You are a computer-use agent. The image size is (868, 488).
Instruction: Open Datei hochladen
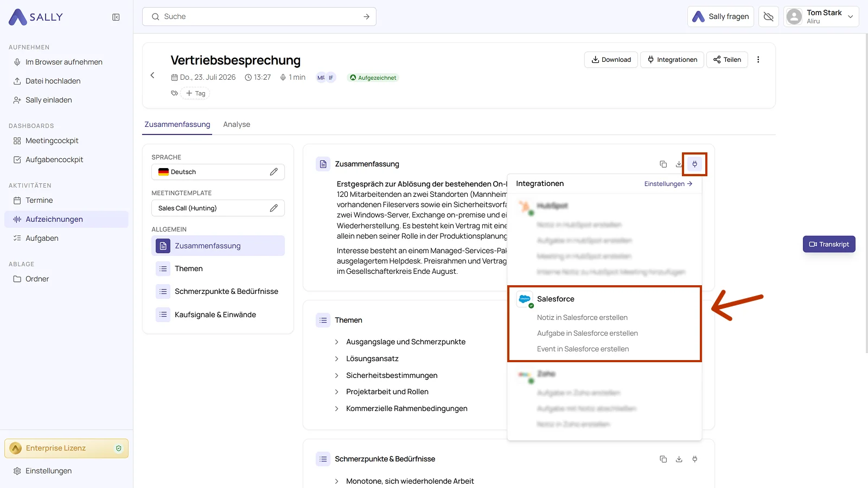(53, 81)
